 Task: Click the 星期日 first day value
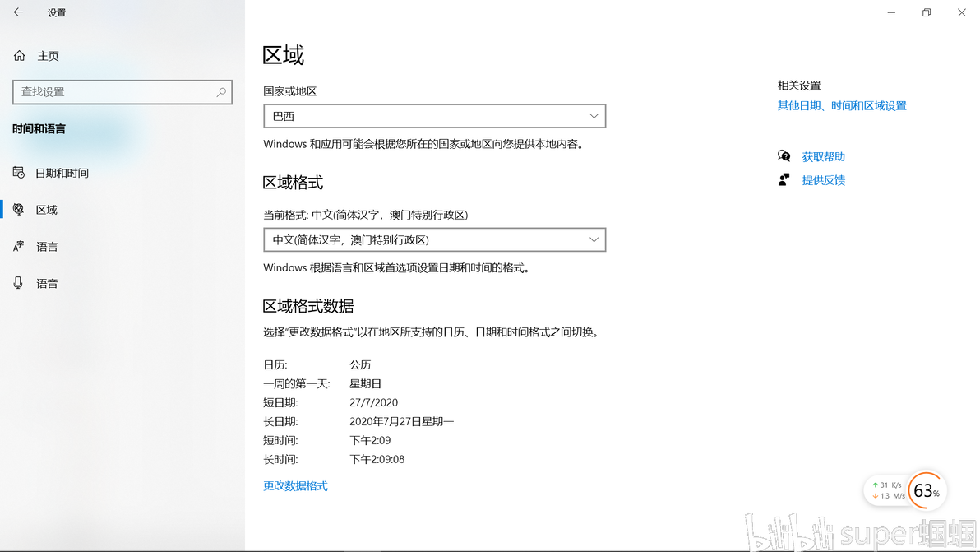[365, 384]
